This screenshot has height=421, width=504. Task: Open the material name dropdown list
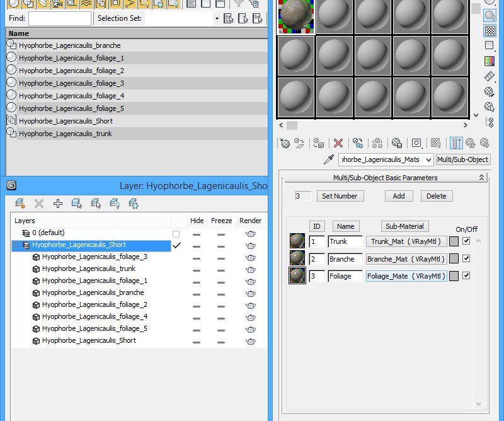pos(428,160)
